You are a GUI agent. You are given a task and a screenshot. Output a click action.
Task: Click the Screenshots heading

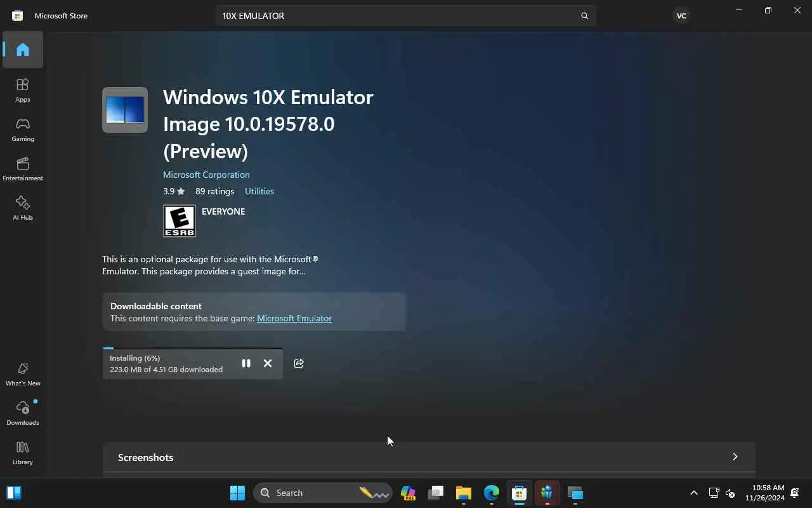coord(145,457)
